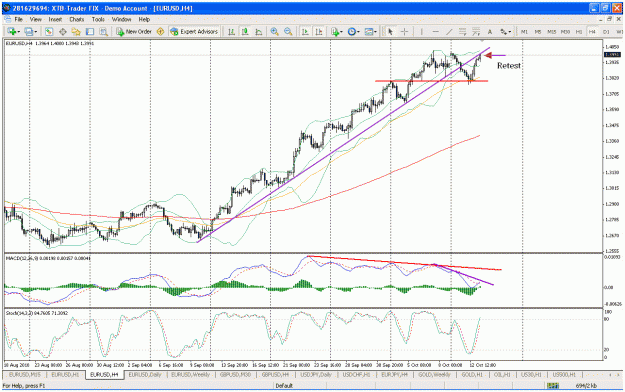The image size is (625, 392).
Task: Select the Crosshair tool
Action: (404, 32)
